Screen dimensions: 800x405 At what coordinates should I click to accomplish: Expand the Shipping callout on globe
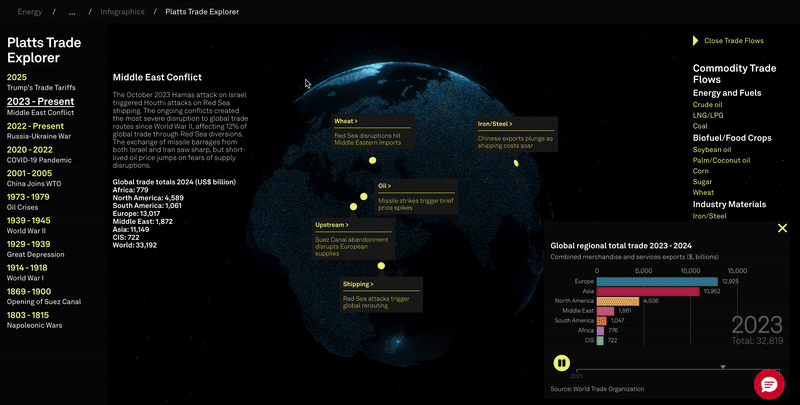[358, 284]
